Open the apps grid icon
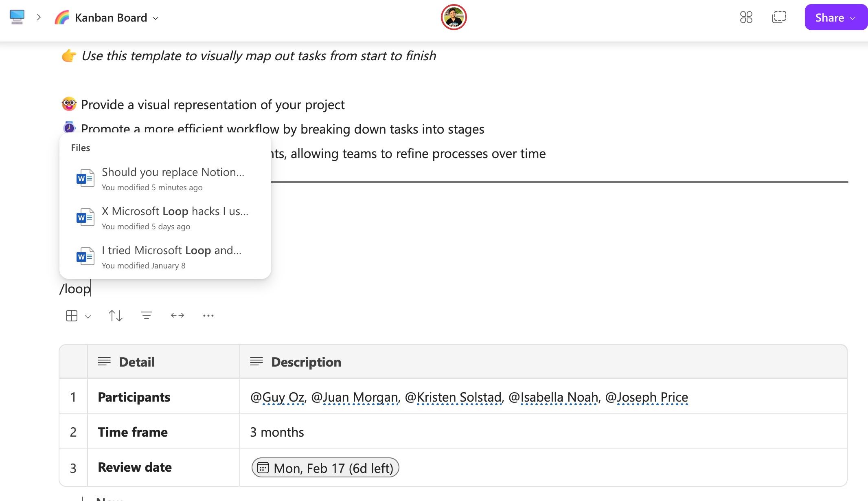 (746, 17)
